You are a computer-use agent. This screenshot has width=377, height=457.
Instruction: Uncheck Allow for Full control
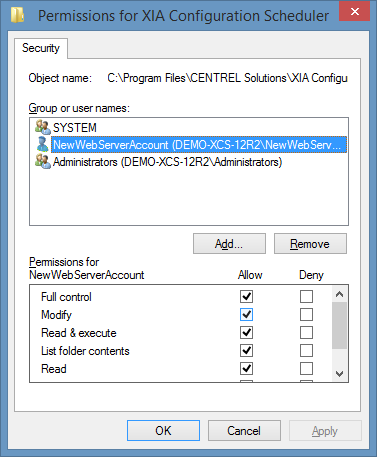pyautogui.click(x=246, y=296)
